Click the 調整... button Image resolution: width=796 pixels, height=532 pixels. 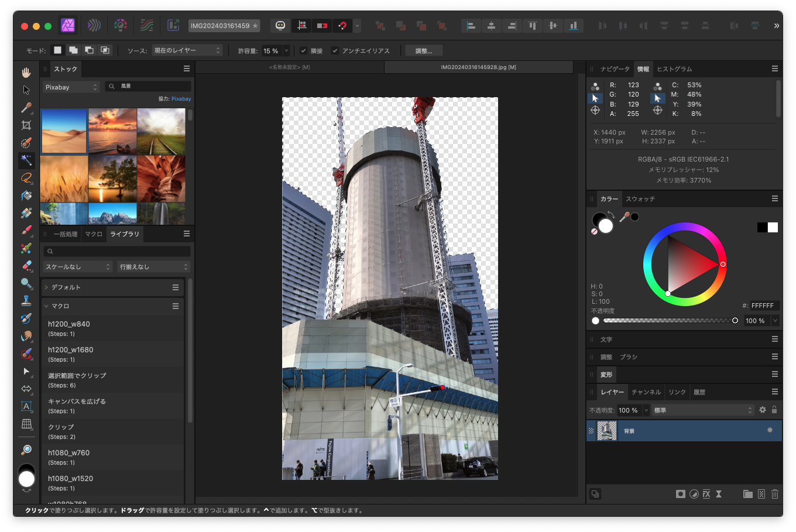point(423,51)
